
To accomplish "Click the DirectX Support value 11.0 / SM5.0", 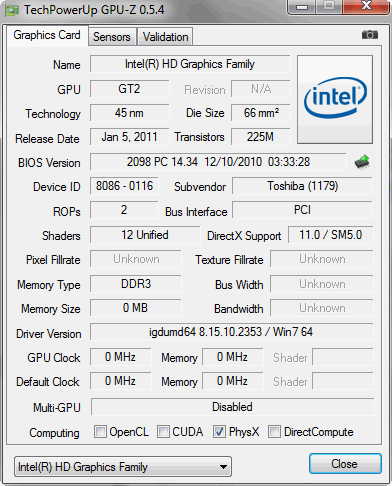I will pos(330,235).
